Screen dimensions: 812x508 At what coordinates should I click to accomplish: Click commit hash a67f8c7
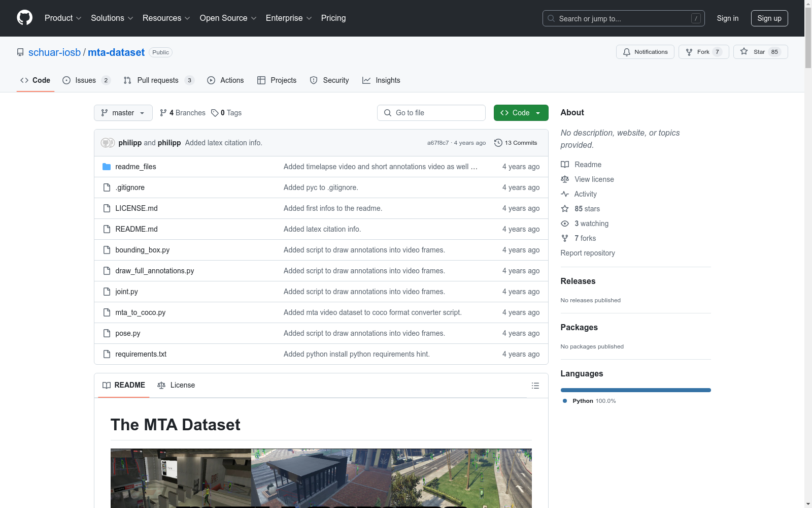(x=438, y=143)
